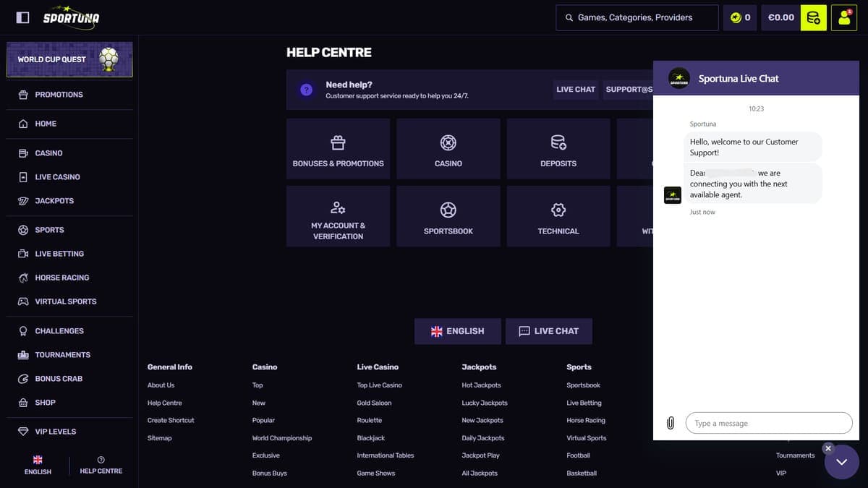Open the Deposits help tile

click(x=558, y=149)
